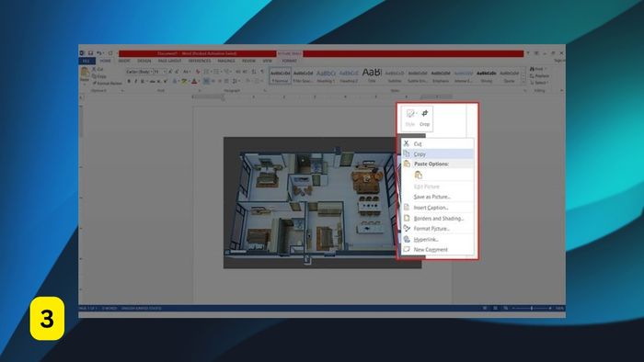This screenshot has width=644, height=362.
Task: Click the red font color button
Action: point(194,82)
